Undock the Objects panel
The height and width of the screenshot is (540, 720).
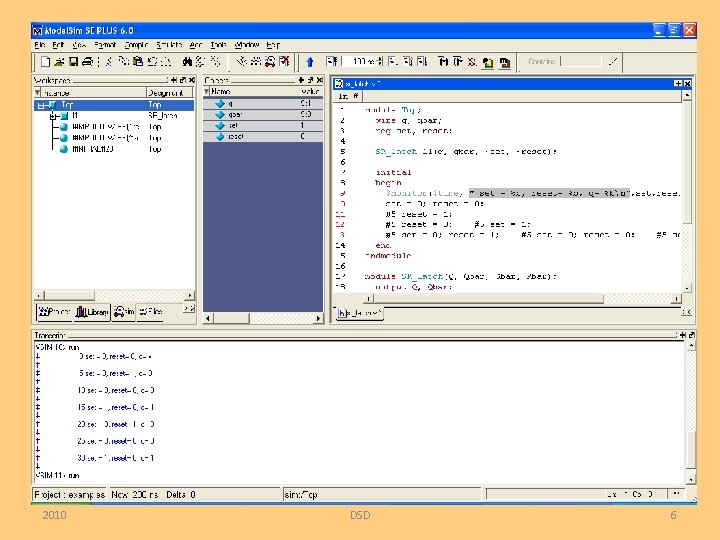click(311, 80)
